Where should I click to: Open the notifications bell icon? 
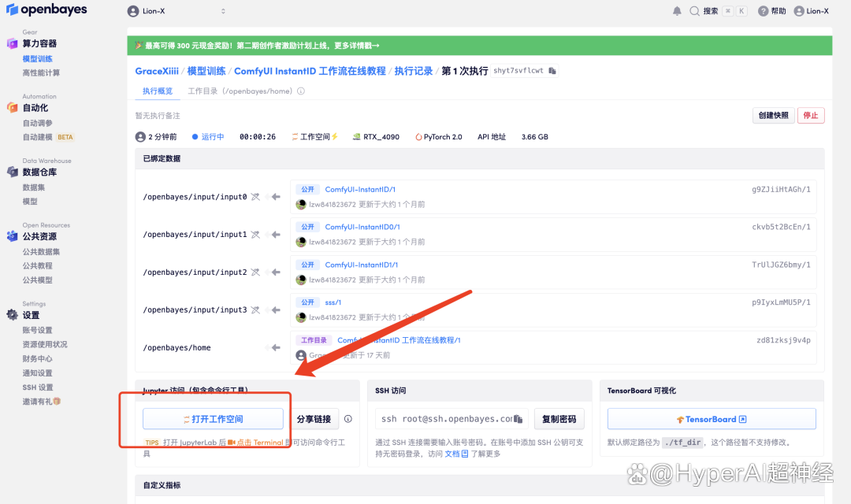click(x=677, y=11)
